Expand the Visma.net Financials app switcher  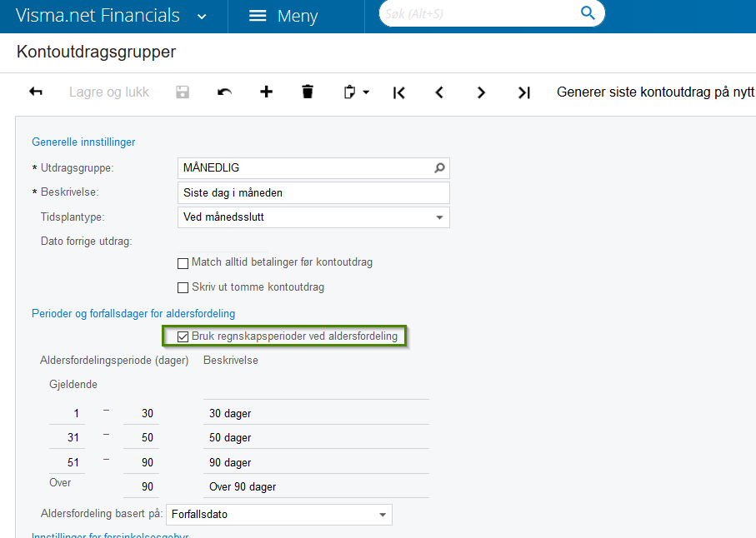202,16
